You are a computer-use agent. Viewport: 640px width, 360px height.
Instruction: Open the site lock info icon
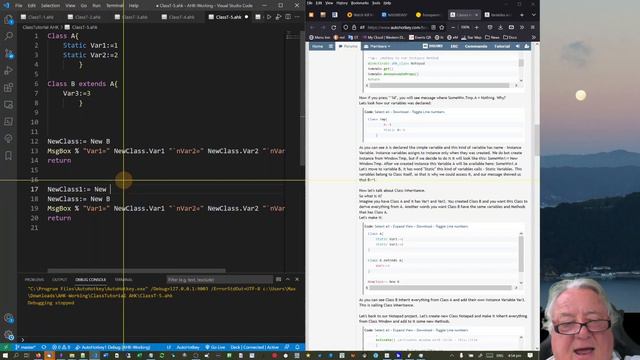tap(354, 27)
